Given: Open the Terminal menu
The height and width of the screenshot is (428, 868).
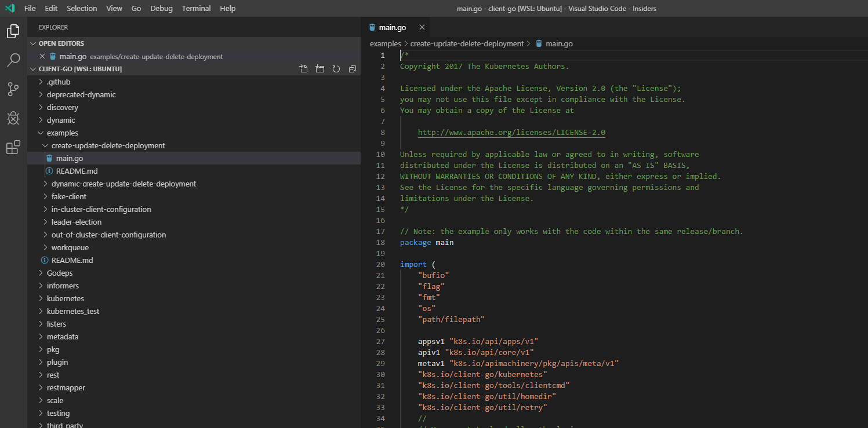Looking at the screenshot, I should click(197, 8).
